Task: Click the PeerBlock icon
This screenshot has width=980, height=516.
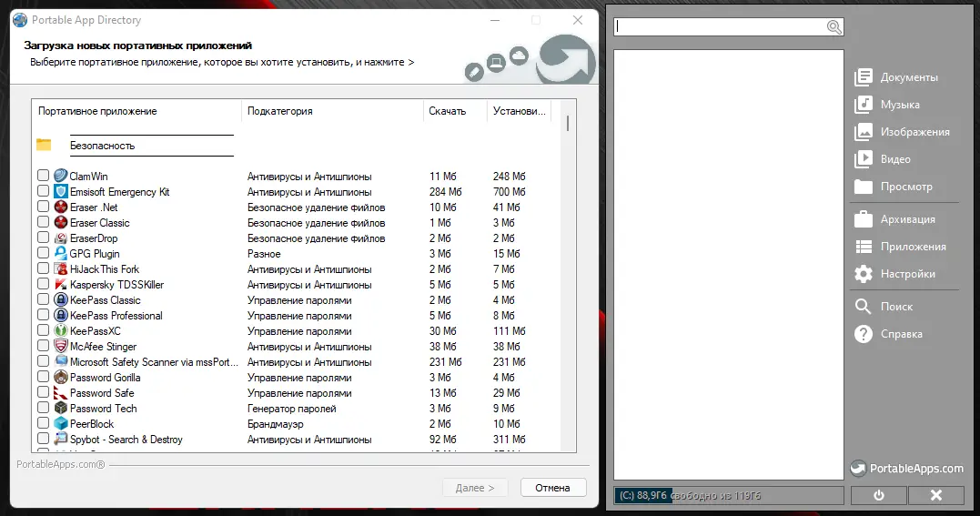Action: [61, 423]
